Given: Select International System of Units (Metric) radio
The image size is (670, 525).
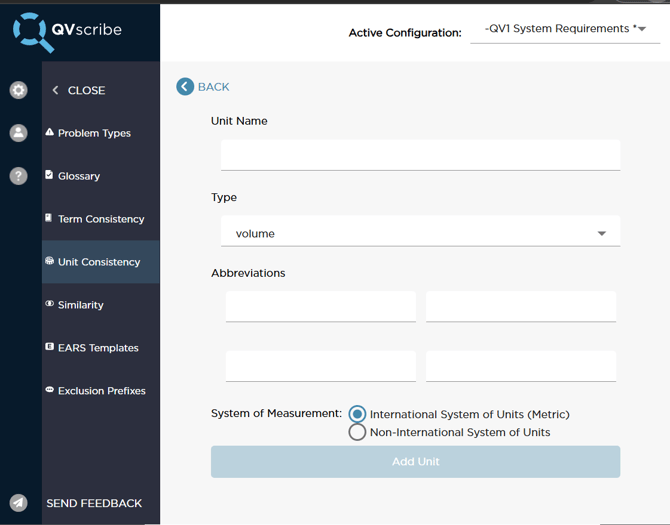Looking at the screenshot, I should pos(357,414).
